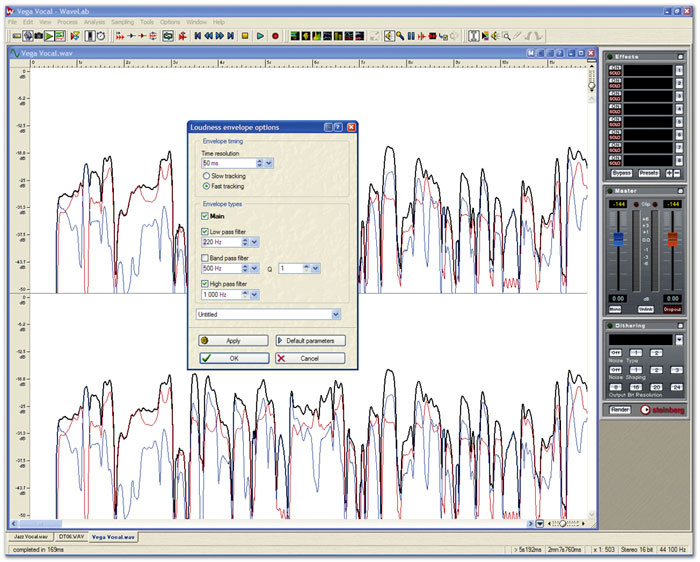Image resolution: width=700 pixels, height=562 pixels.
Task: Click the horizontal zoom slider at bottom right
Action: pyautogui.click(x=563, y=524)
